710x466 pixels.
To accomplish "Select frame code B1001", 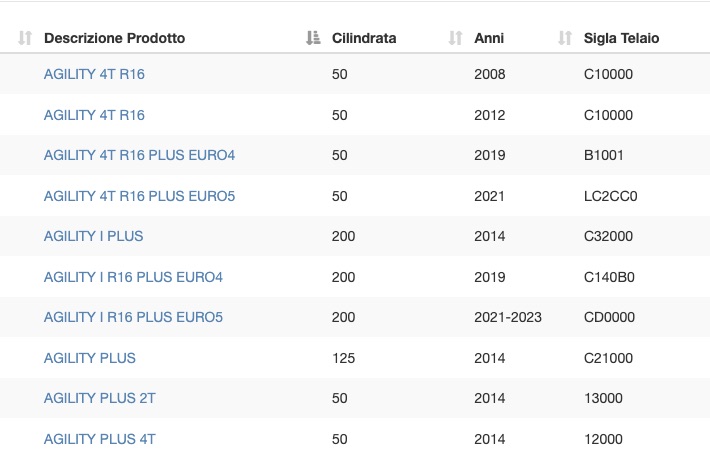I will pyautogui.click(x=604, y=155).
